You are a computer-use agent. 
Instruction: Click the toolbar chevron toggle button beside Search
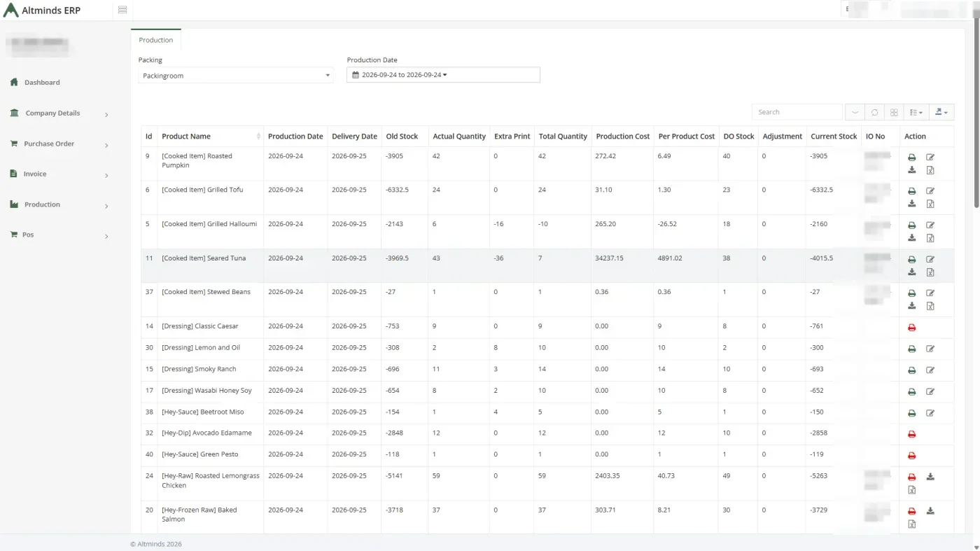pyautogui.click(x=855, y=112)
